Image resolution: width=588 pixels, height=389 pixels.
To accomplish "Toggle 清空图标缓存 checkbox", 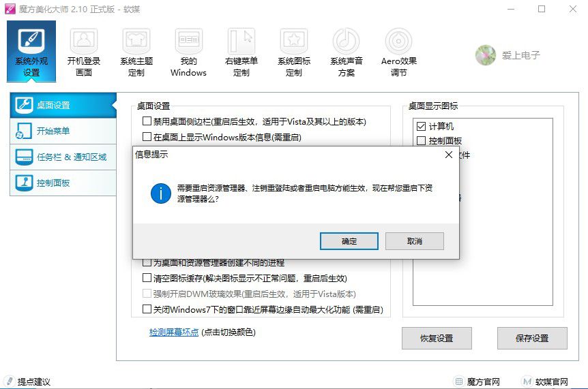I will coord(147,278).
